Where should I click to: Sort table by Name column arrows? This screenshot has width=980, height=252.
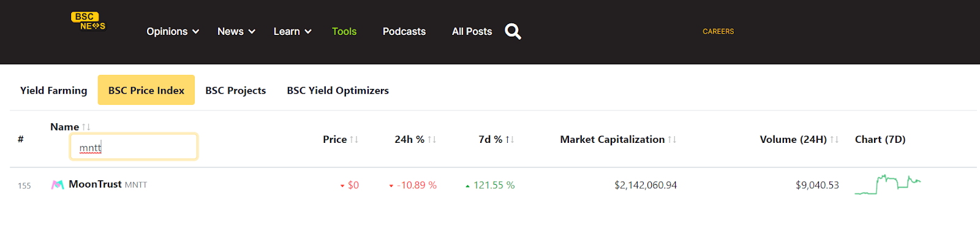(86, 127)
